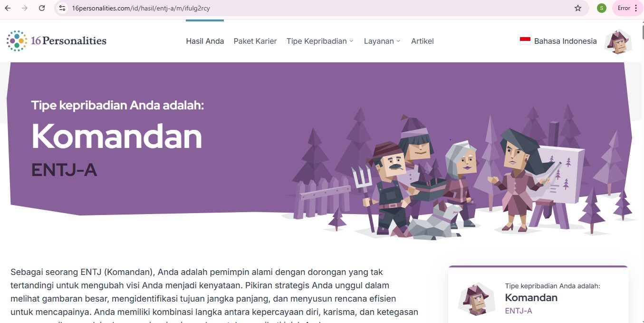
Task: Click the Indonesian flag icon
Action: coord(525,41)
